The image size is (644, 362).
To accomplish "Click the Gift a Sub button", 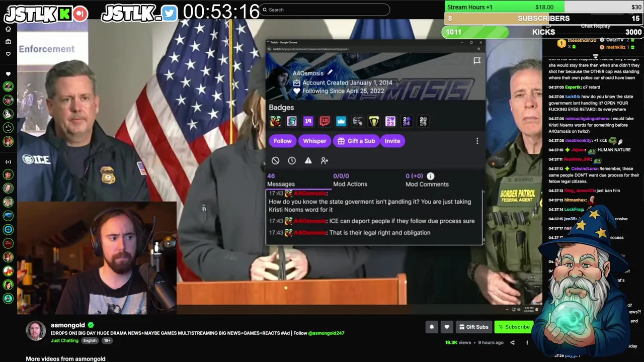I will click(x=356, y=141).
